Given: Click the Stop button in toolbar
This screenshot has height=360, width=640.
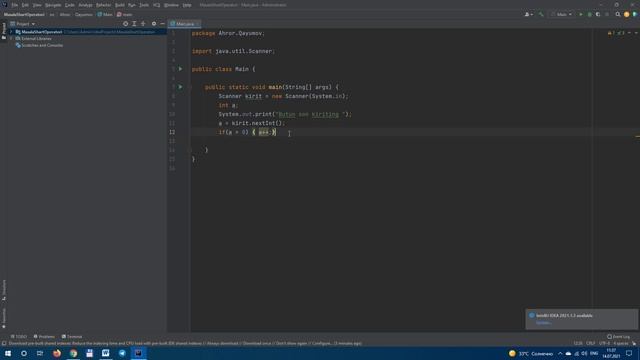Looking at the screenshot, I should click(607, 14).
